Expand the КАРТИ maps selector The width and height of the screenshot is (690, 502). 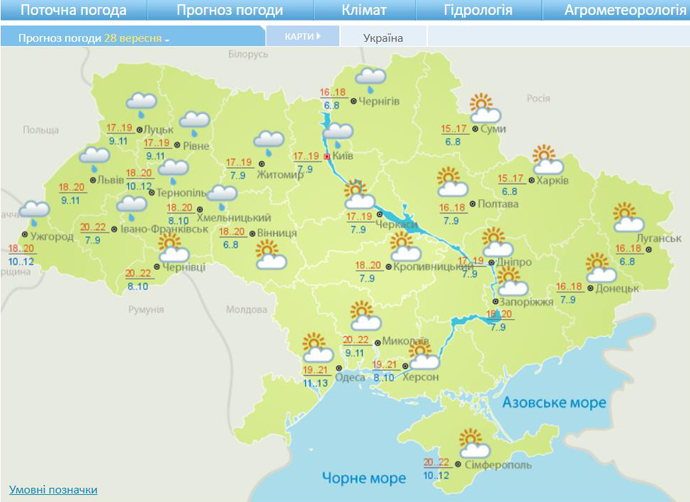[303, 36]
